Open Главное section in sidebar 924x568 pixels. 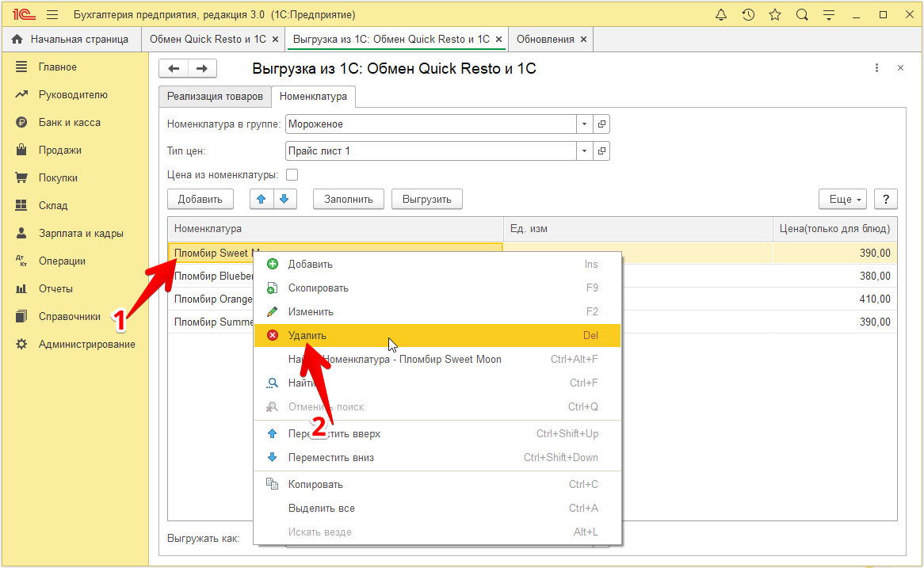click(x=58, y=67)
